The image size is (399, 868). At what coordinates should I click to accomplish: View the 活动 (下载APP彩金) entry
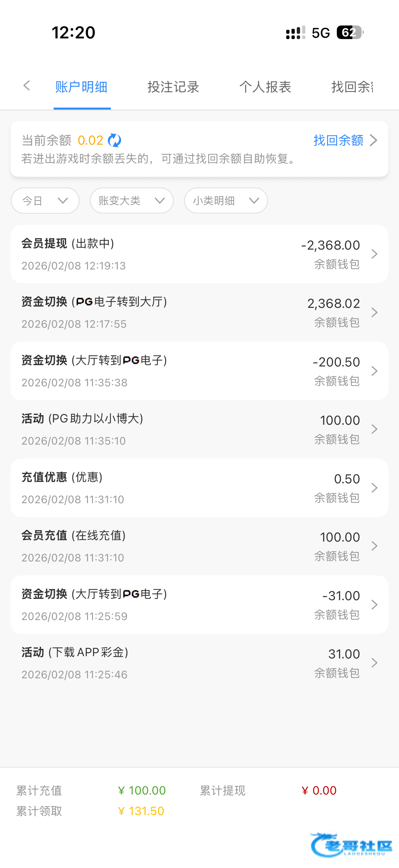[199, 663]
